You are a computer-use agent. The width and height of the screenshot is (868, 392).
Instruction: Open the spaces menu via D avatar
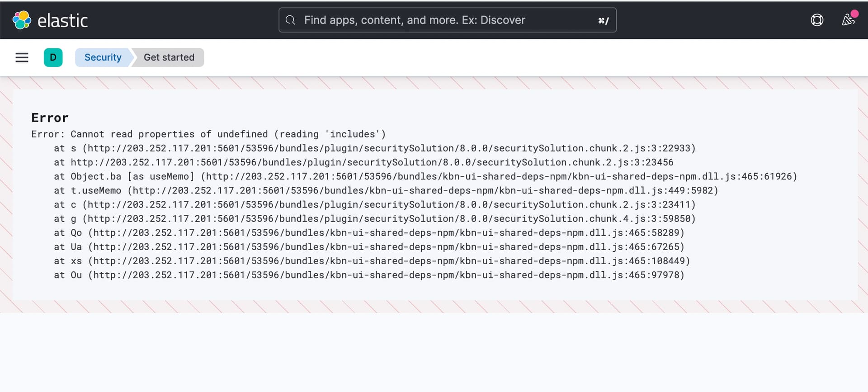click(x=53, y=57)
